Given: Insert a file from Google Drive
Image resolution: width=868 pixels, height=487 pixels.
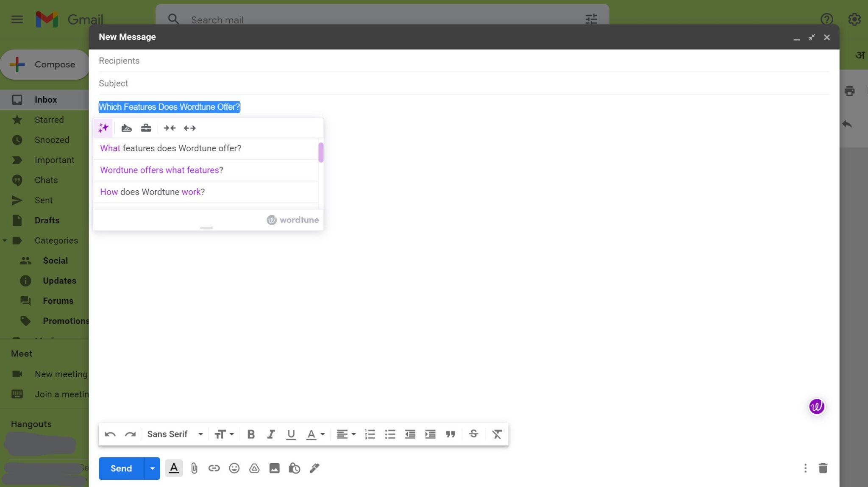Looking at the screenshot, I should [254, 468].
